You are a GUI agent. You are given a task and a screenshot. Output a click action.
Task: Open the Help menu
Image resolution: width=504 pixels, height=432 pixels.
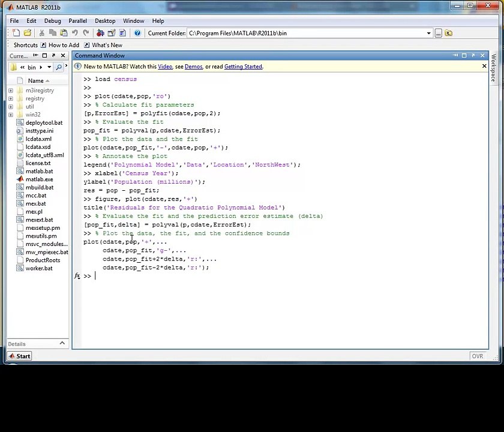click(x=158, y=21)
